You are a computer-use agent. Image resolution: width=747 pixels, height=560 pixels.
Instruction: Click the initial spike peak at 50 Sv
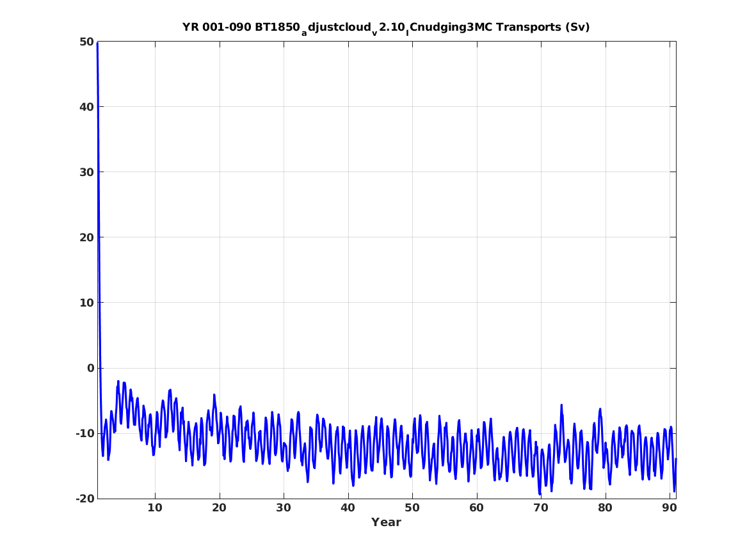point(98,43)
